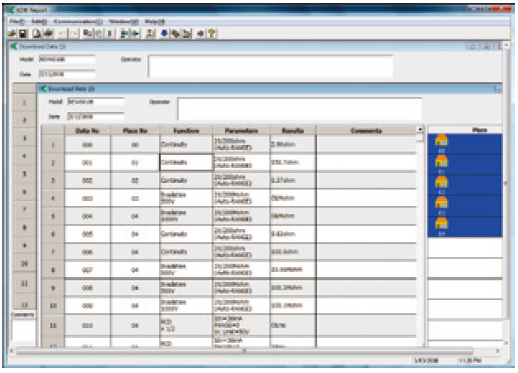Select Data No cell 007
Viewport: 518px width, 373px height.
pyautogui.click(x=87, y=270)
